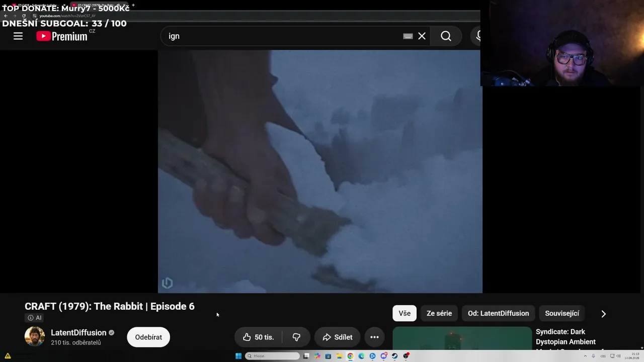Click the video player showing the snow scene
644x362 pixels.
tap(320, 171)
